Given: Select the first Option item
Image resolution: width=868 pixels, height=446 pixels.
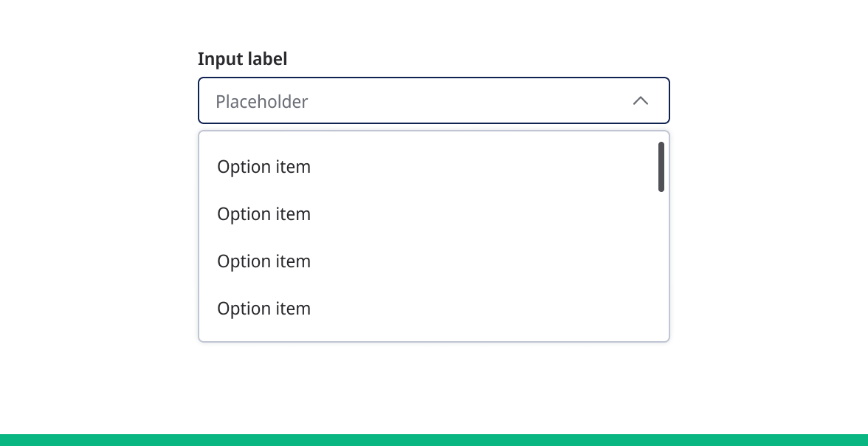Looking at the screenshot, I should [263, 167].
